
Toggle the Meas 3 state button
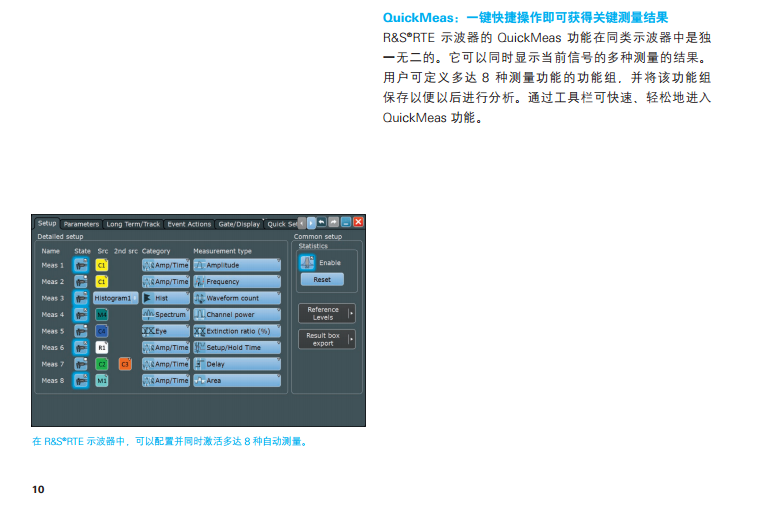80,298
